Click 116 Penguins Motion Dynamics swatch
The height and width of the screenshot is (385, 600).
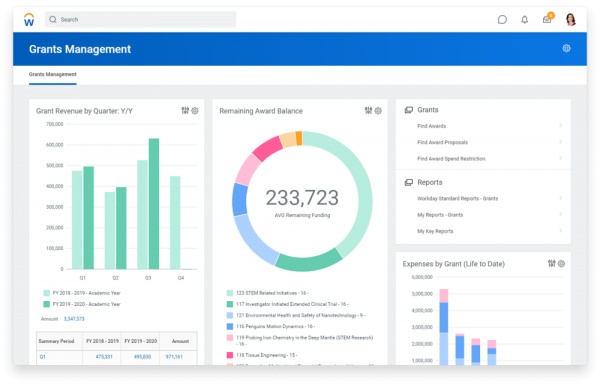230,326
